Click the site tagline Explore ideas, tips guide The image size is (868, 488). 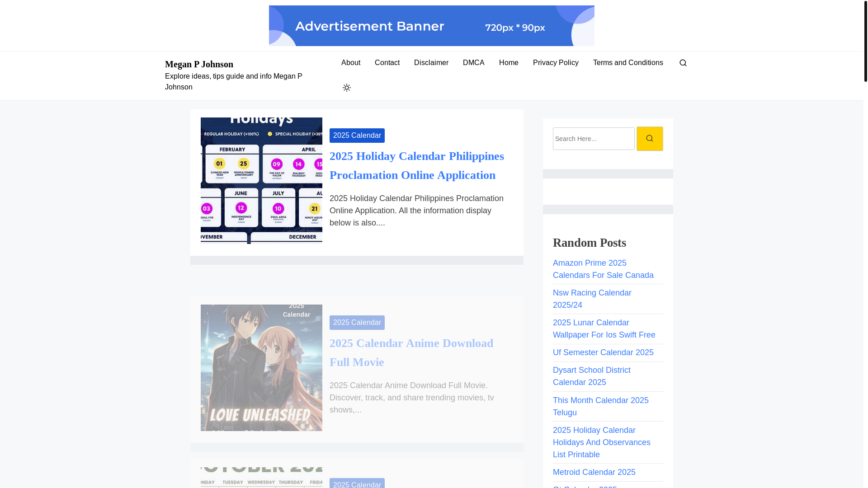click(x=234, y=82)
